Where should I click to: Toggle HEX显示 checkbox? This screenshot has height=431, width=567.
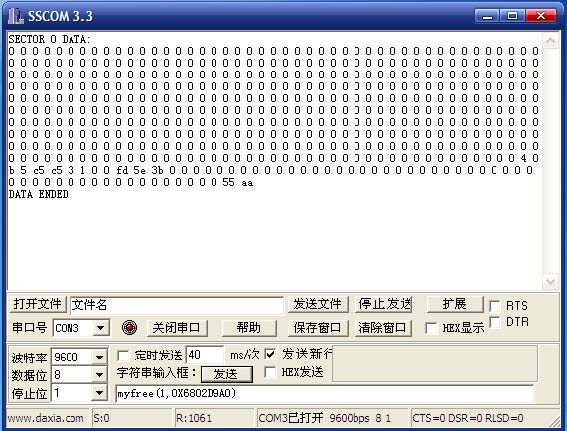click(x=431, y=328)
